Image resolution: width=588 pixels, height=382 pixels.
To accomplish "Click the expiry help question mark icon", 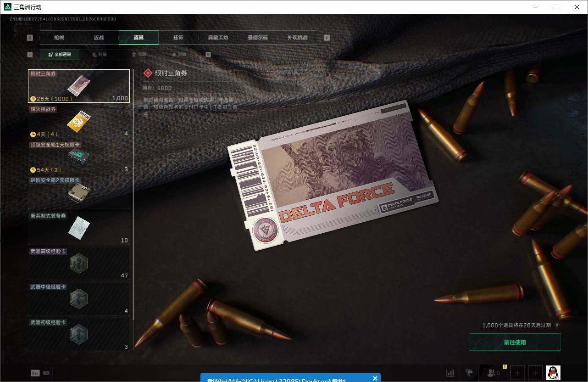I will pos(557,326).
